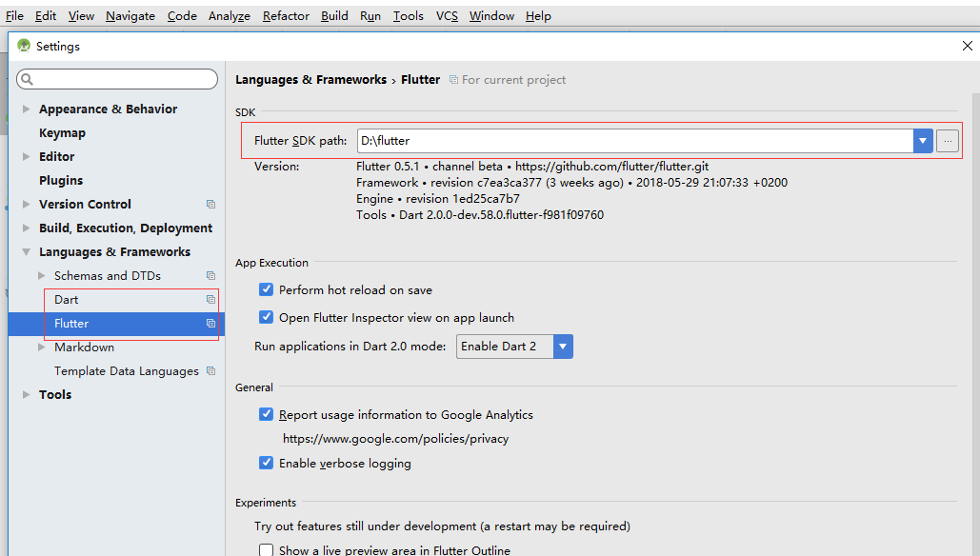980x556 pixels.
Task: Click the 'Flutter 0.5.1 • channel beta' version line
Action: (532, 167)
